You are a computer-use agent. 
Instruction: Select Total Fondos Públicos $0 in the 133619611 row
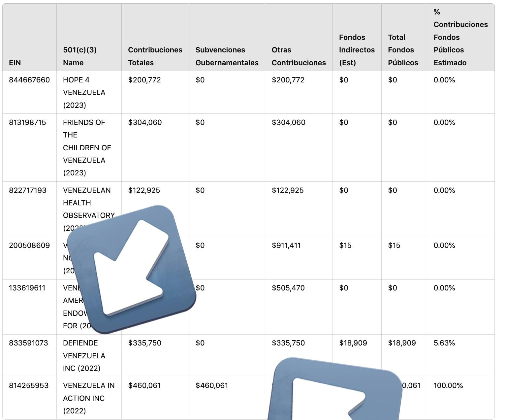pos(393,288)
